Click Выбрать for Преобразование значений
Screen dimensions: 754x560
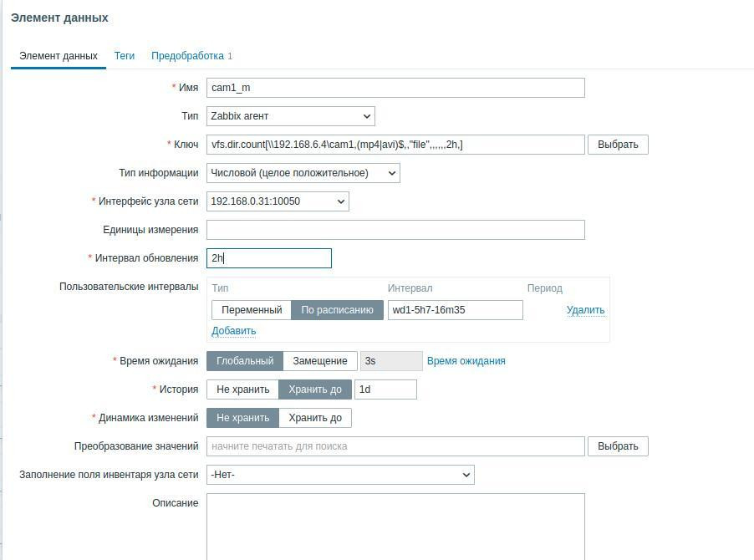point(618,445)
